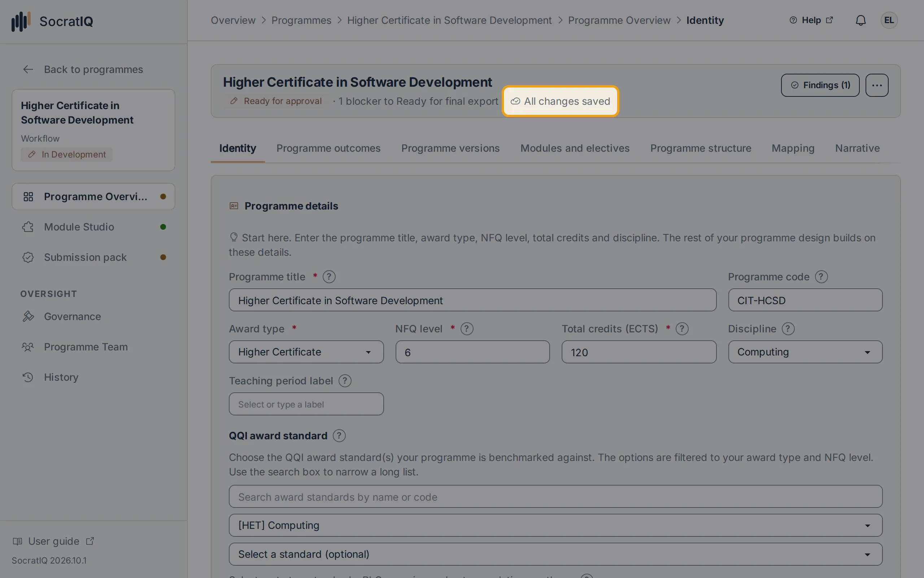Switch to the Programme versions tab
Image resolution: width=924 pixels, height=578 pixels.
[450, 148]
